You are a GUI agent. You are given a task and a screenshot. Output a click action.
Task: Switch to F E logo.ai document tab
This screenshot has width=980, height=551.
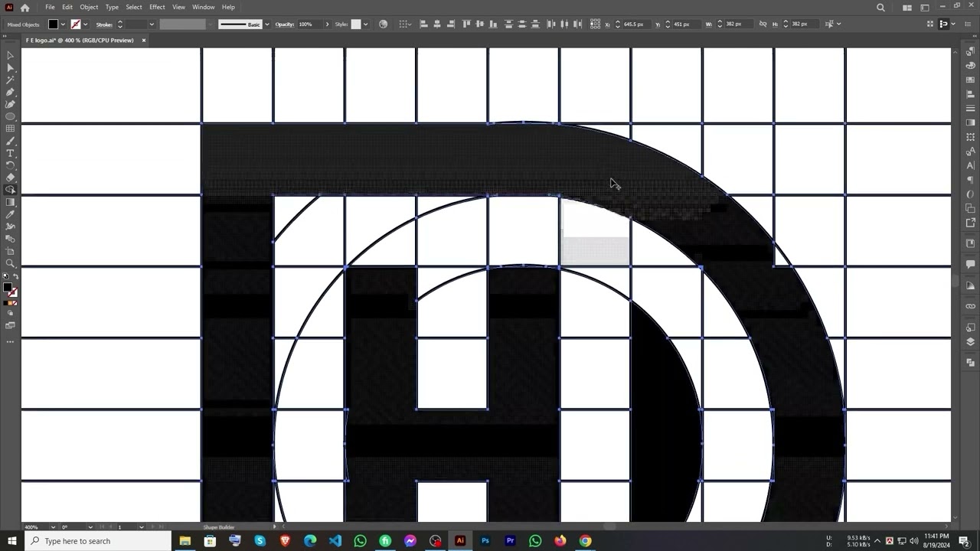pos(80,40)
